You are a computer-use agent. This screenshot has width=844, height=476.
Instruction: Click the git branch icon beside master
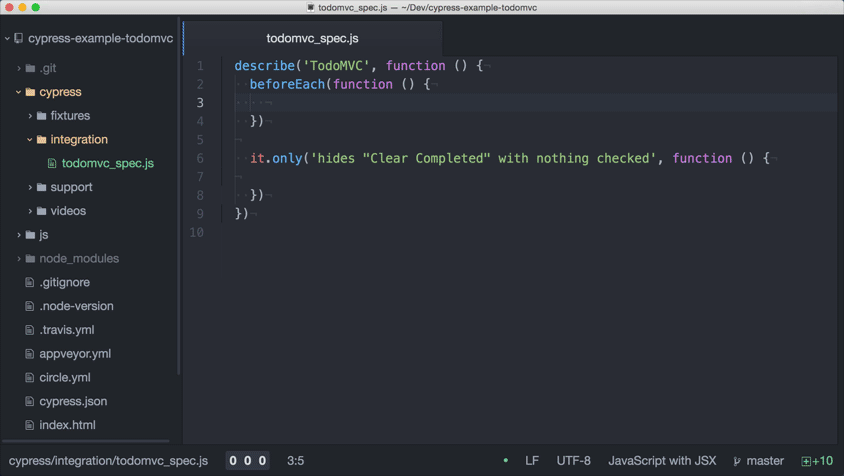tap(737, 461)
